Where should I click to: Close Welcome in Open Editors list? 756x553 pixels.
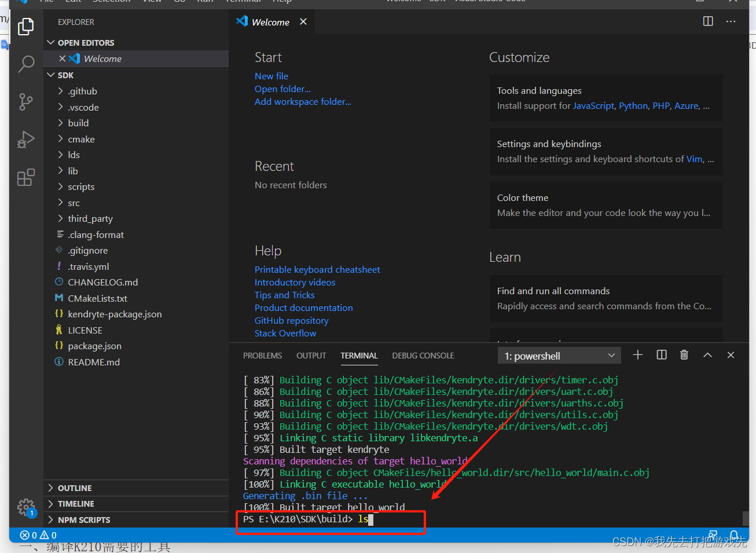pyautogui.click(x=63, y=58)
